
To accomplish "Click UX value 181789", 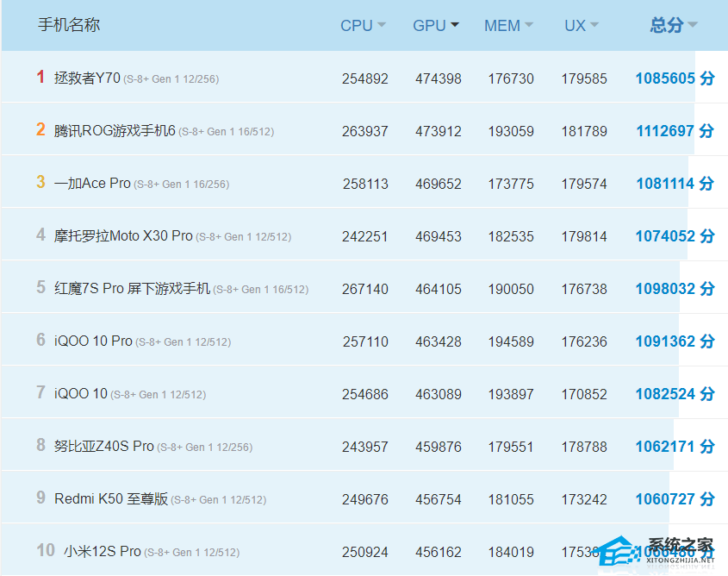I will point(584,131).
